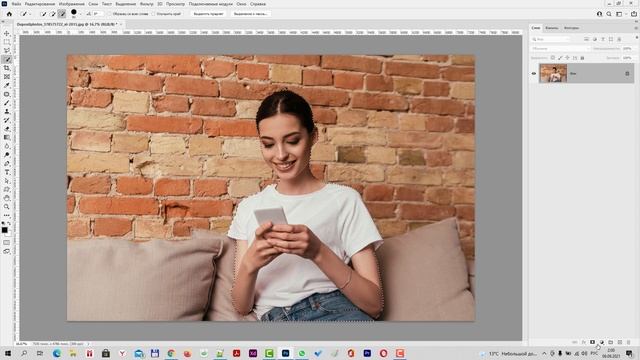The image size is (640, 360).
Task: Select the Eraser tool
Action: coord(7,129)
